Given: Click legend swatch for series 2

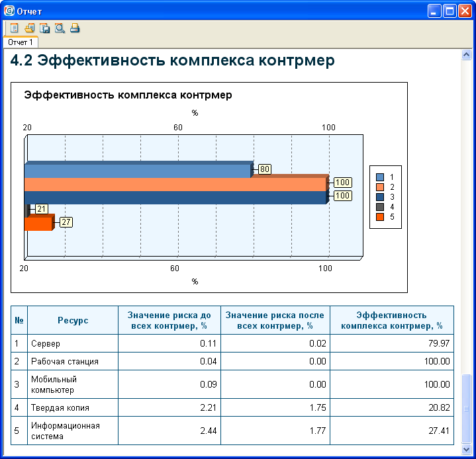Looking at the screenshot, I should pos(380,187).
